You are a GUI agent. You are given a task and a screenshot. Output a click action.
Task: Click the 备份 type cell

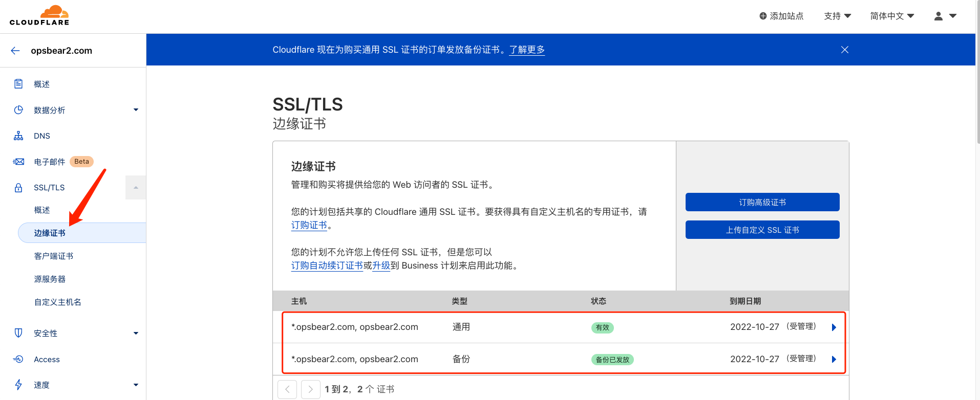(x=461, y=359)
